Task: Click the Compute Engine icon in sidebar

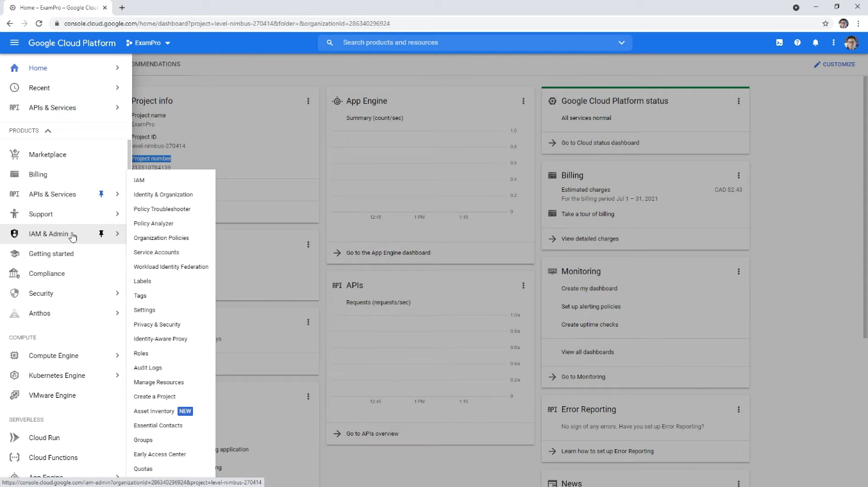Action: click(x=14, y=355)
